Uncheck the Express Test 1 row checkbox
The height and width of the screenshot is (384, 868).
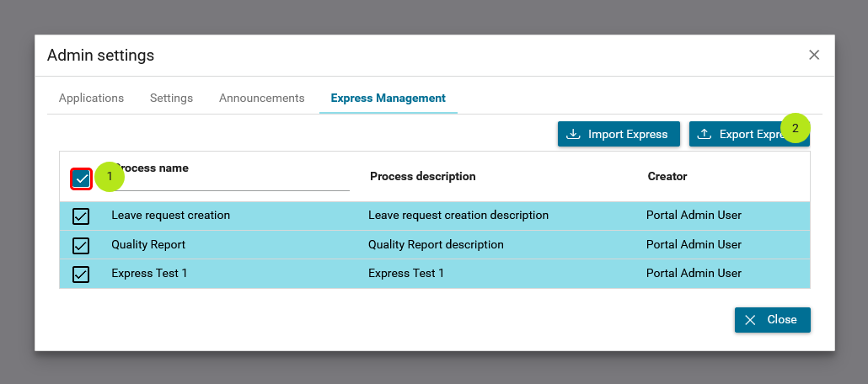coord(81,274)
